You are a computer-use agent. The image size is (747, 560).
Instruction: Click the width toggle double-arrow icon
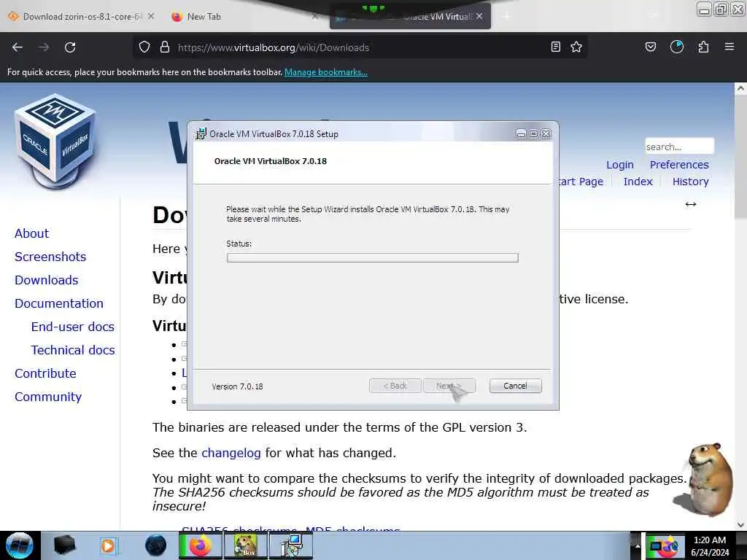click(691, 204)
